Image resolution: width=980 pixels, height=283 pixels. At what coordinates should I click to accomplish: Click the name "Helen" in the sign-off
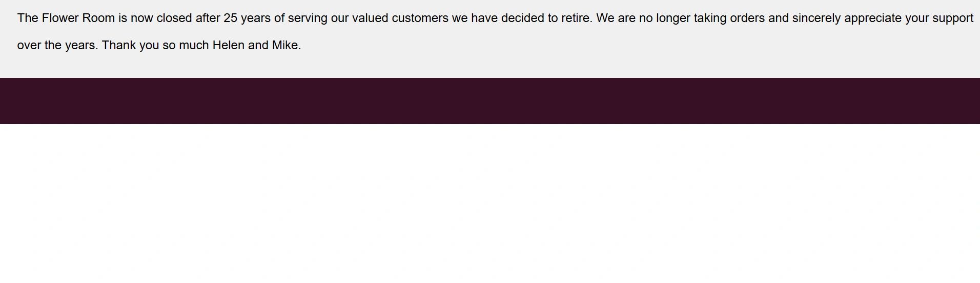pyautogui.click(x=228, y=46)
